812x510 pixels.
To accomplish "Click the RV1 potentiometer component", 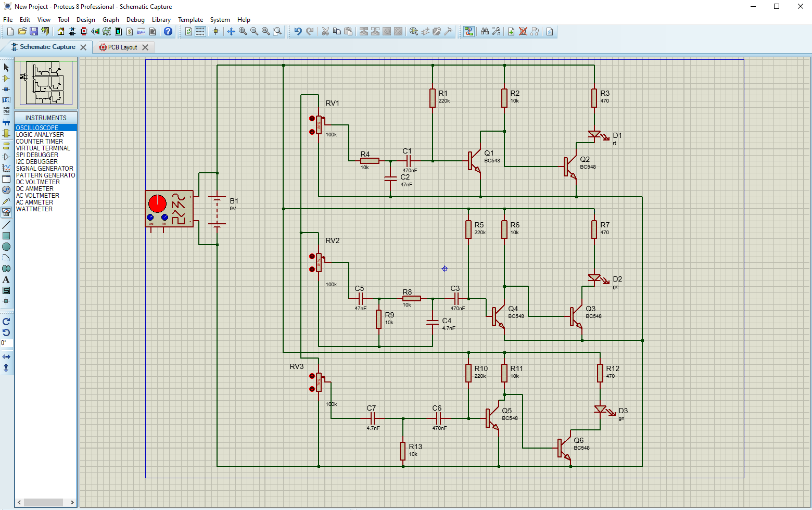I will tap(319, 125).
